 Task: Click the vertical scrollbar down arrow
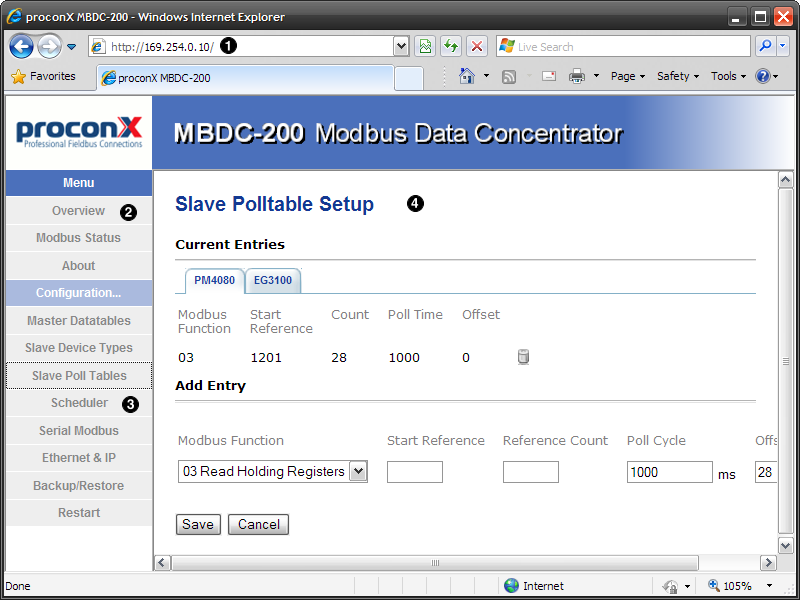[785, 545]
